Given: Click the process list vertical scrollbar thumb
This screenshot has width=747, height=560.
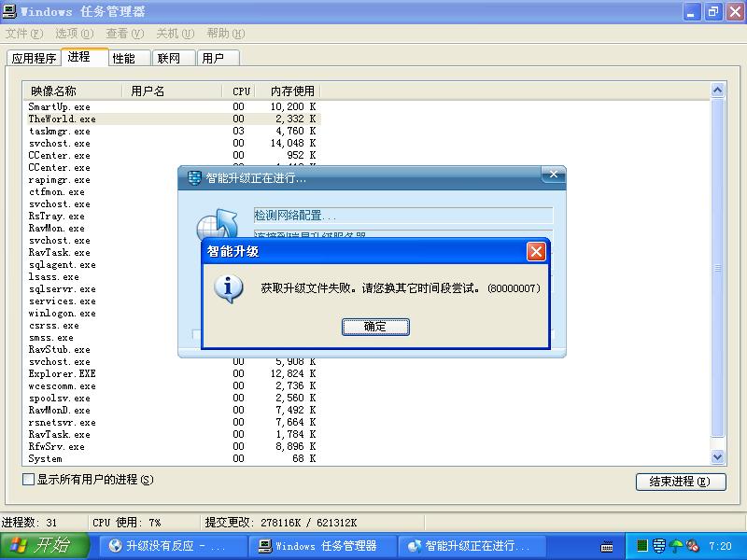Looking at the screenshot, I should (x=717, y=268).
